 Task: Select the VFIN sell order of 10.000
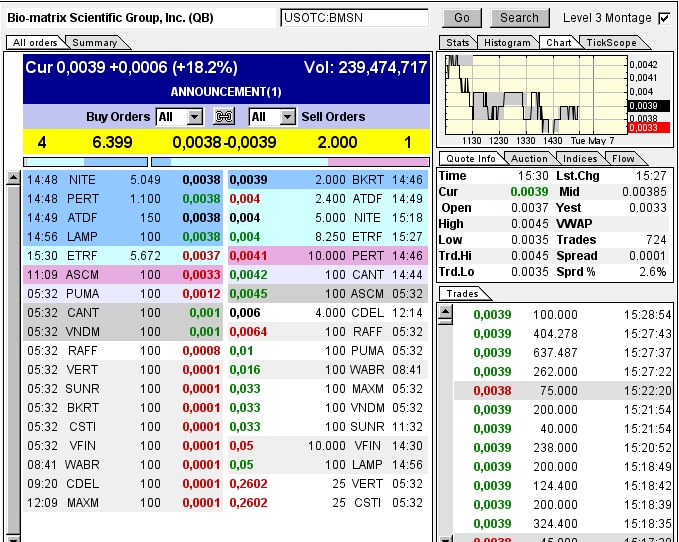328,445
